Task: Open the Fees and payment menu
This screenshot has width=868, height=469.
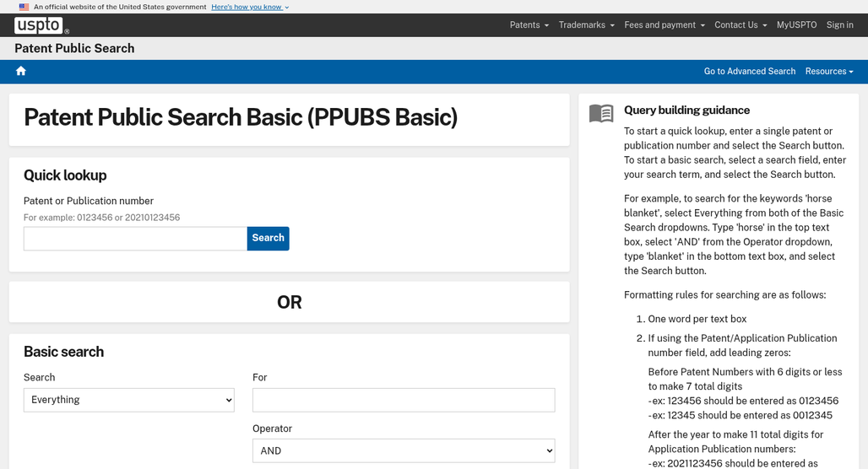Action: click(x=665, y=25)
